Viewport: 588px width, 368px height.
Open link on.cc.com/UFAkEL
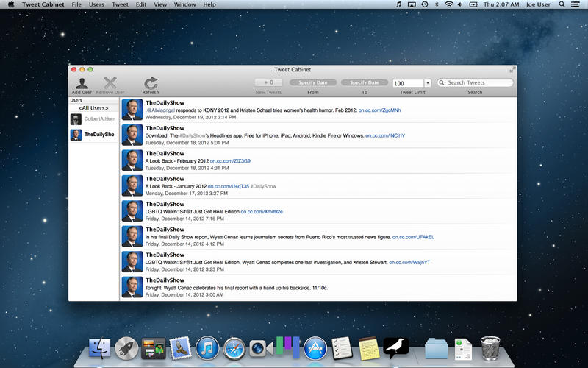[x=413, y=237]
